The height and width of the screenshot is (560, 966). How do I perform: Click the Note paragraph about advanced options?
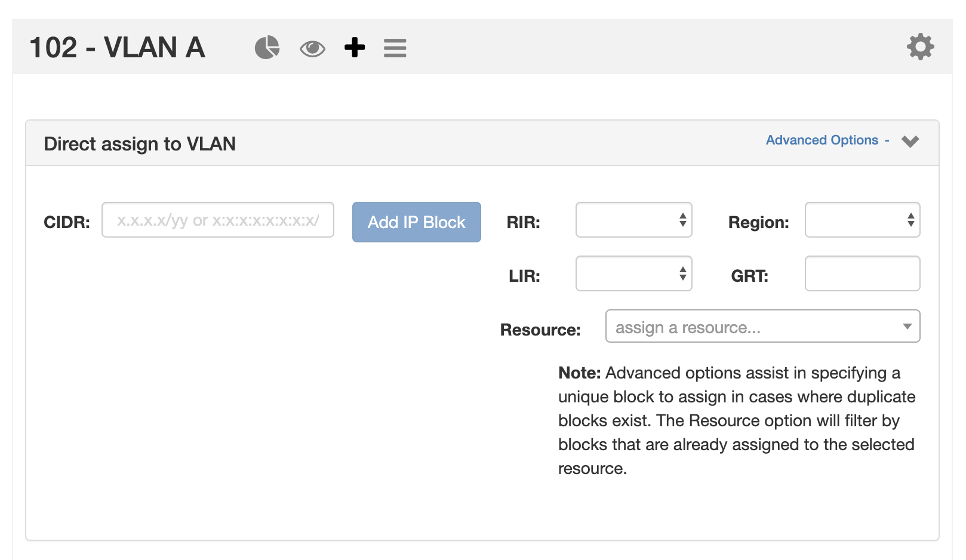tap(736, 420)
